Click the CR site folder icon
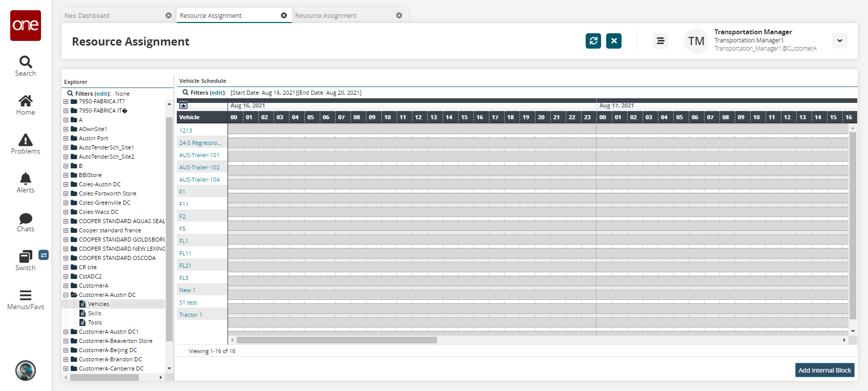Screen dimensions: 868x391 74,267
